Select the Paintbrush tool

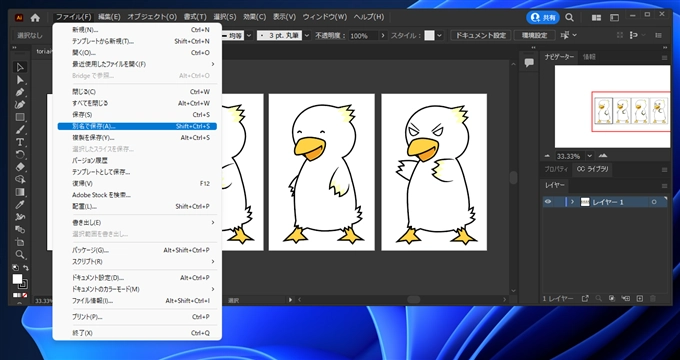pyautogui.click(x=20, y=130)
